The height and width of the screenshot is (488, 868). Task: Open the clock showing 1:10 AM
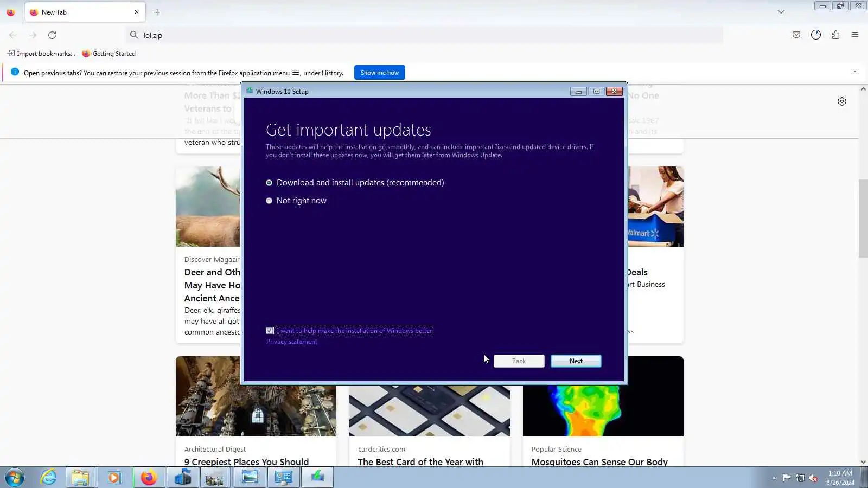pos(840,478)
